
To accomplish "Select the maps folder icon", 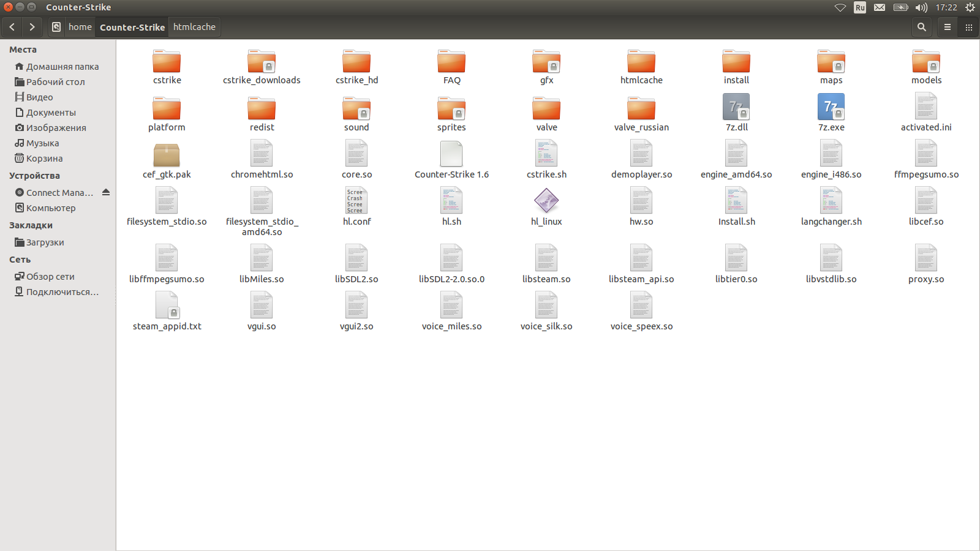I will coord(831,61).
